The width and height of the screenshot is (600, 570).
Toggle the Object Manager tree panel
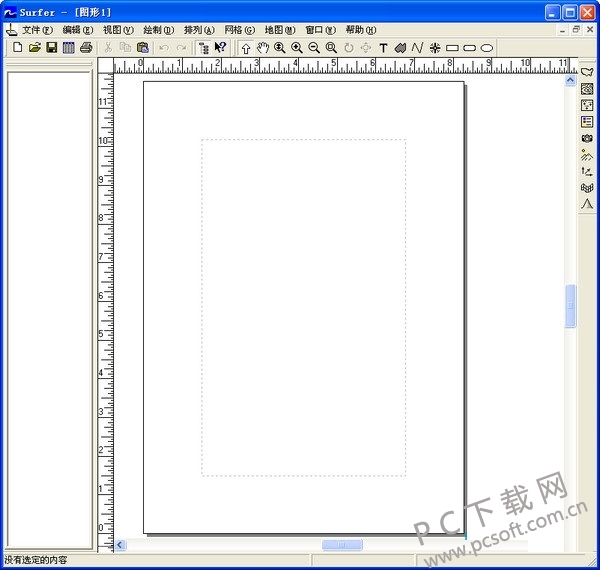coord(204,48)
